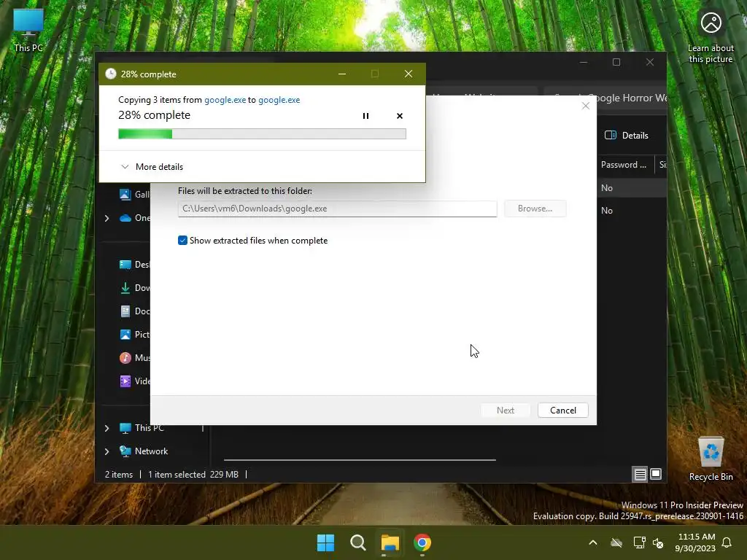Cancel the extraction wizard
The height and width of the screenshot is (560, 747).
[x=563, y=411]
